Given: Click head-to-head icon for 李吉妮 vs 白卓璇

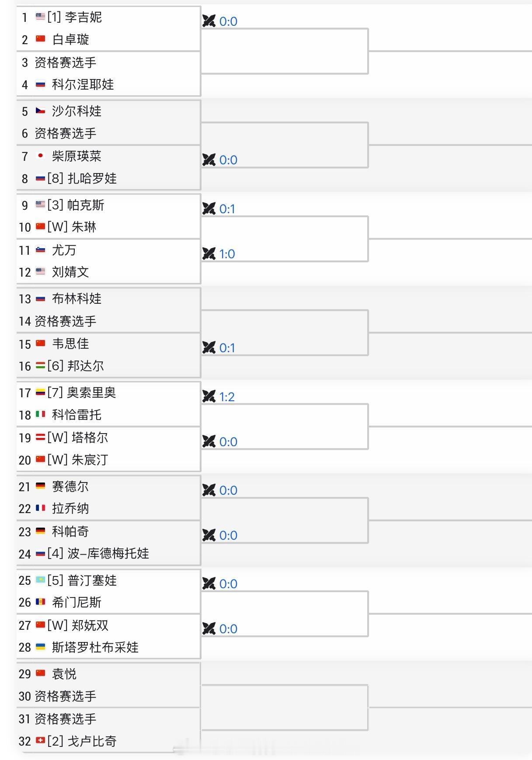Looking at the screenshot, I should (209, 21).
